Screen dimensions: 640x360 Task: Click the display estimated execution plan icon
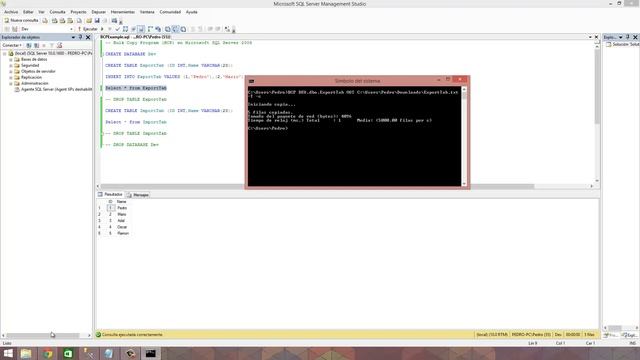pyautogui.click(x=125, y=29)
